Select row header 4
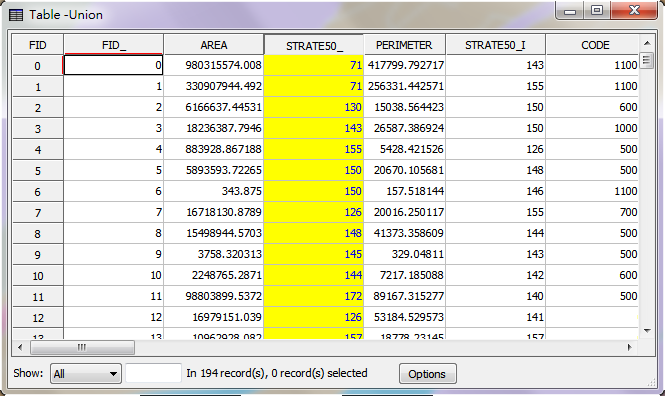The width and height of the screenshot is (665, 396). (38, 150)
